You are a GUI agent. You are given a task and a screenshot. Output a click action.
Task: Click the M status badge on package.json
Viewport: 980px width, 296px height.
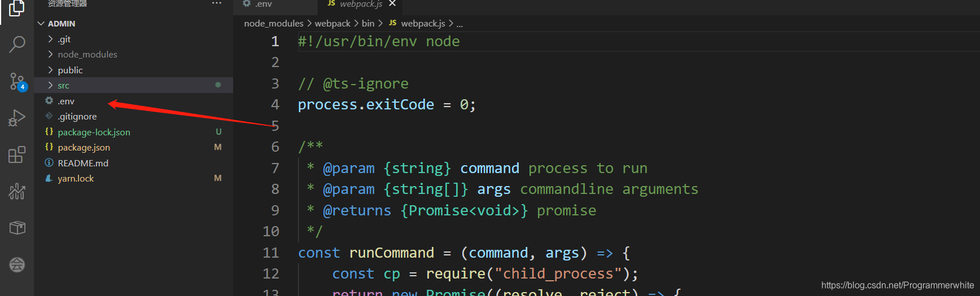[x=218, y=147]
